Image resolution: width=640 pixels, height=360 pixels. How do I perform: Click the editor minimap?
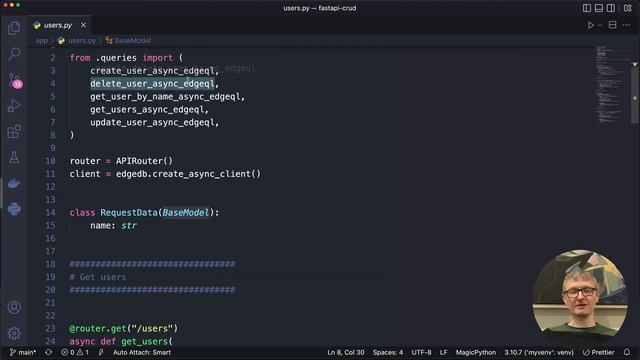(610, 86)
